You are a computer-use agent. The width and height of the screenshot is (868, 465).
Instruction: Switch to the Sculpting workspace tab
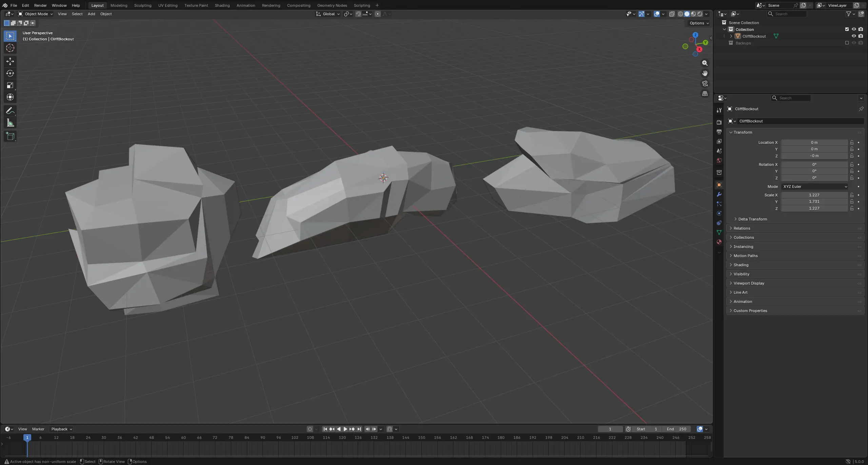point(142,5)
